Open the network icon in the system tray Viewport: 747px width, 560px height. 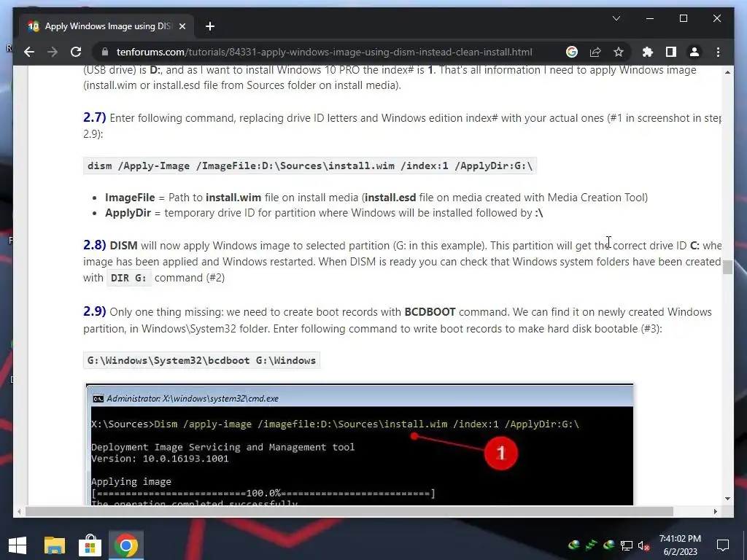(x=627, y=545)
